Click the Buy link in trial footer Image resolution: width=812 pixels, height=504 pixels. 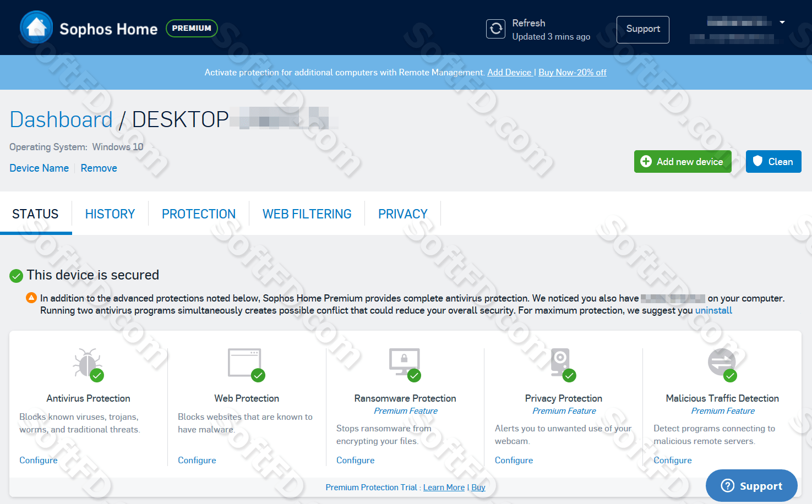click(478, 487)
